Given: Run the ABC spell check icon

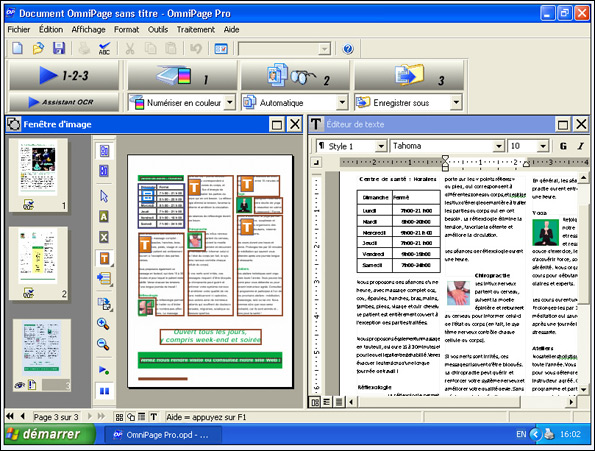Looking at the screenshot, I should tap(104, 49).
